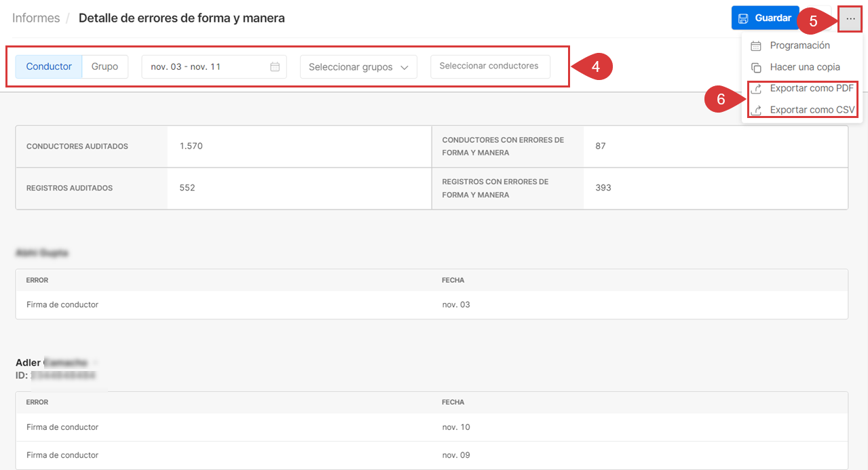Click the 87 conductores con errores value
Screen dimensions: 868x470
[601, 146]
